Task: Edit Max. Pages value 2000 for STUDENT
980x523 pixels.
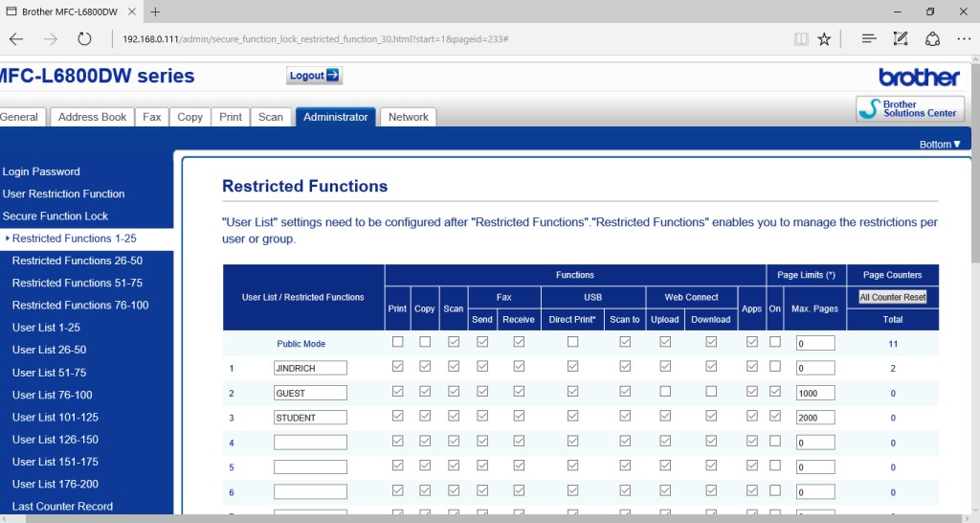Action: pyautogui.click(x=815, y=418)
